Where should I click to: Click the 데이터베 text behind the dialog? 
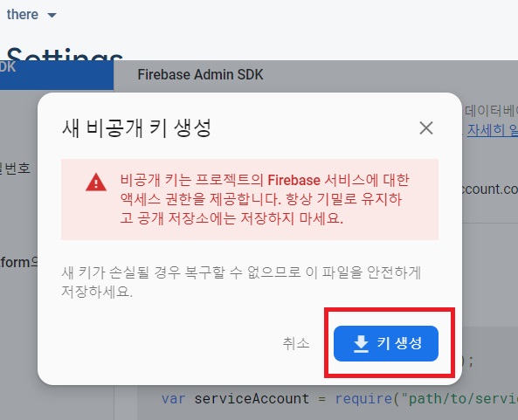[491, 111]
